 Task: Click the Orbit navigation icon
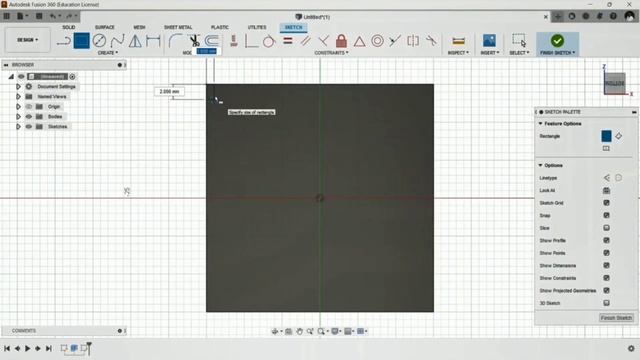point(275,331)
